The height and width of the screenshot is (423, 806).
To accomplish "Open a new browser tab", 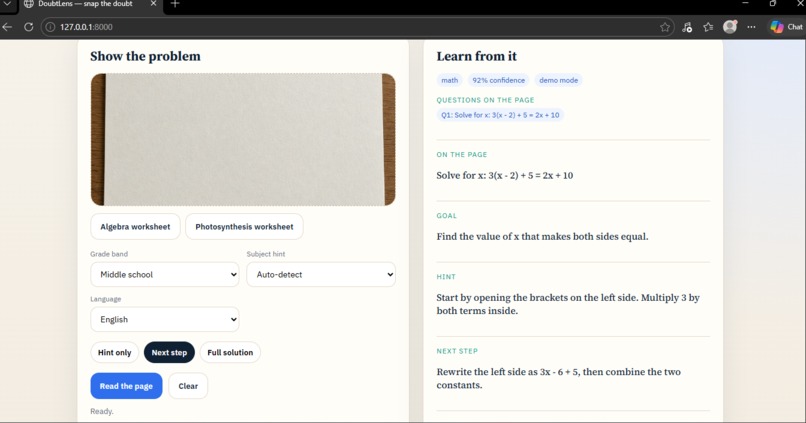I will click(x=175, y=4).
